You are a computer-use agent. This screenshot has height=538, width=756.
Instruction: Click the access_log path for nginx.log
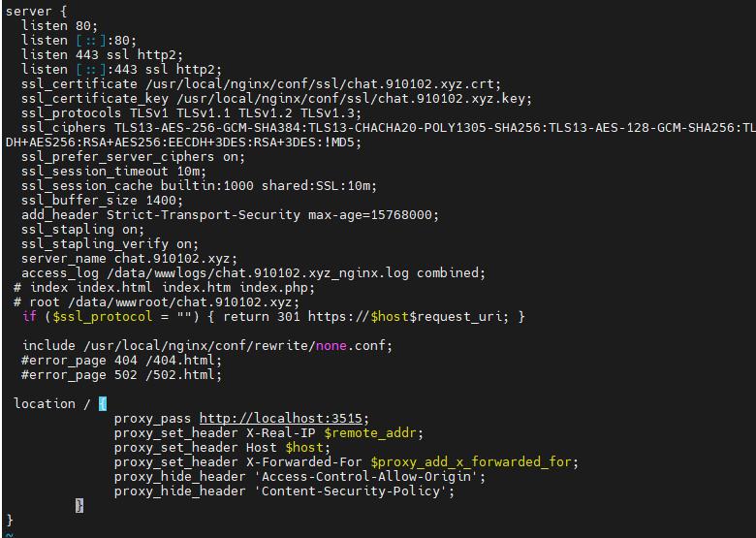coord(258,273)
